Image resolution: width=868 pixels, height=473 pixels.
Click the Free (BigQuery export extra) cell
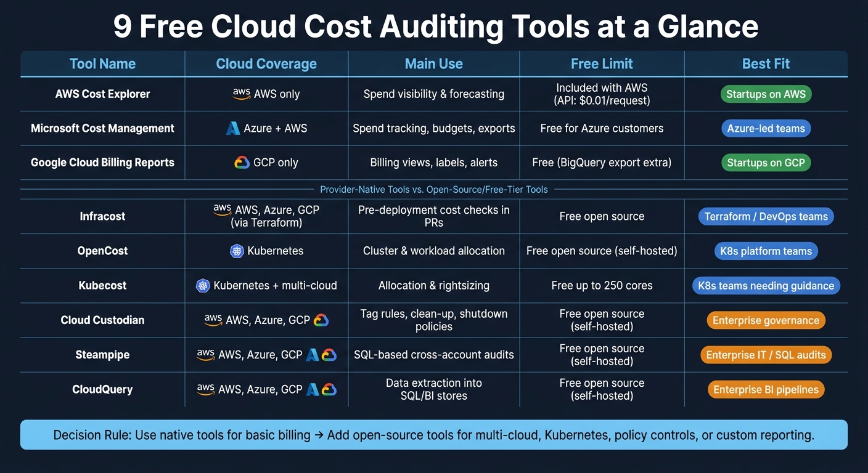[602, 163]
